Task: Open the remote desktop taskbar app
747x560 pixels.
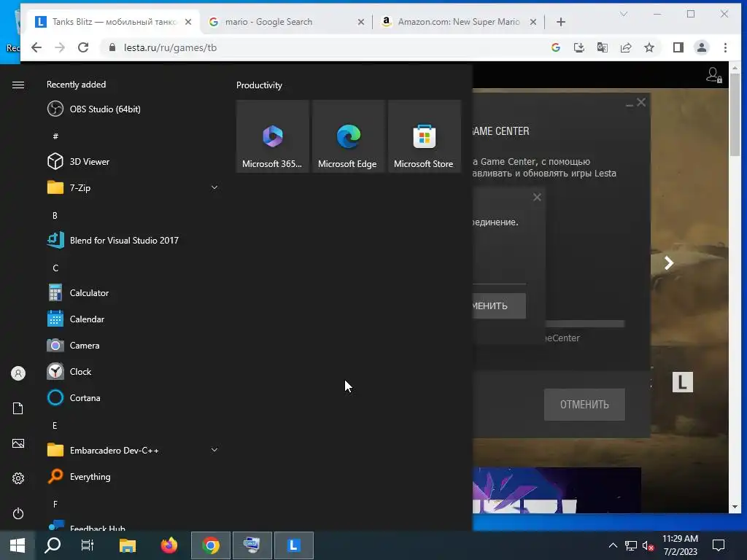Action: [252, 545]
